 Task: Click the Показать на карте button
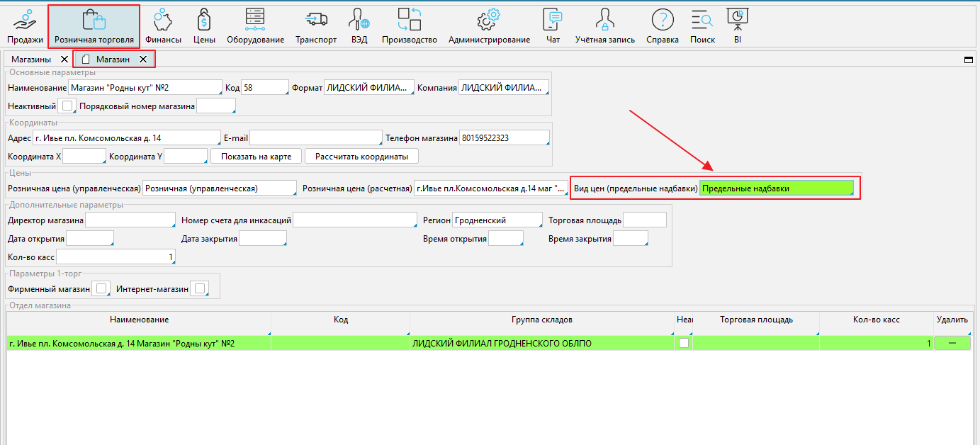click(x=256, y=156)
